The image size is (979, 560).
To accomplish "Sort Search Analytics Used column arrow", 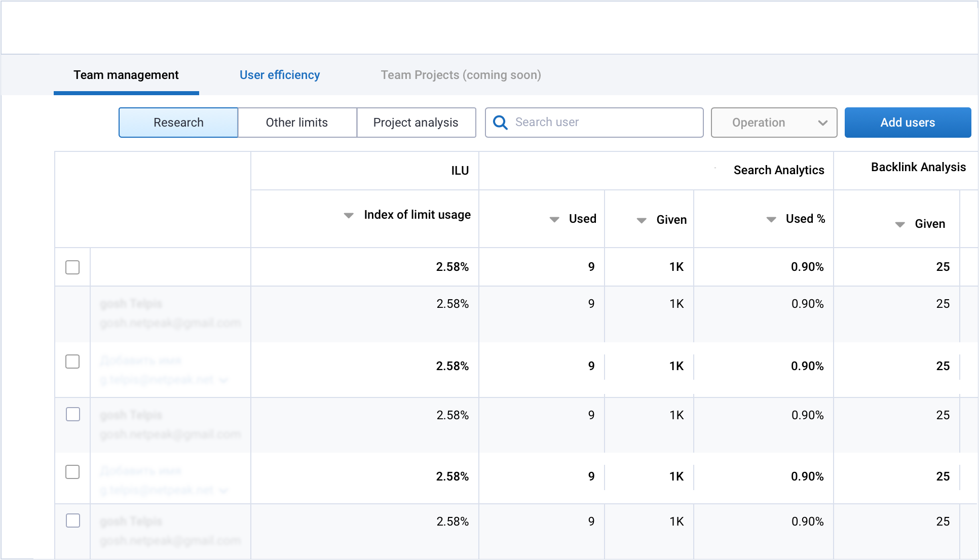I will pyautogui.click(x=554, y=220).
